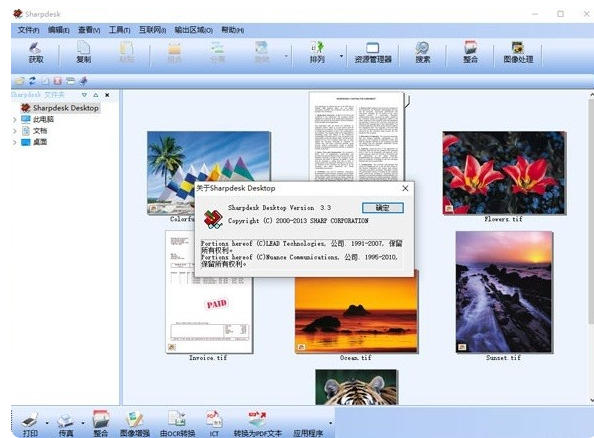
Task: Open the 资源管理器 (Explorer) tool
Action: [373, 53]
